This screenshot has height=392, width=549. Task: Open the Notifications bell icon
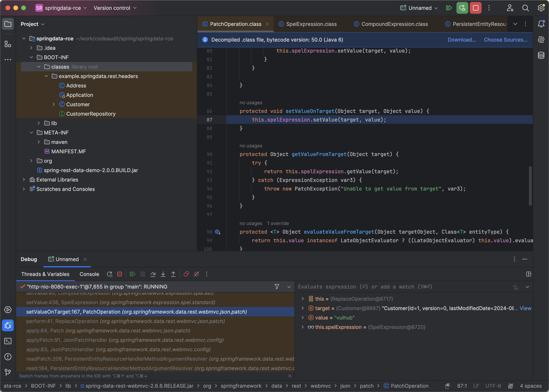(541, 24)
